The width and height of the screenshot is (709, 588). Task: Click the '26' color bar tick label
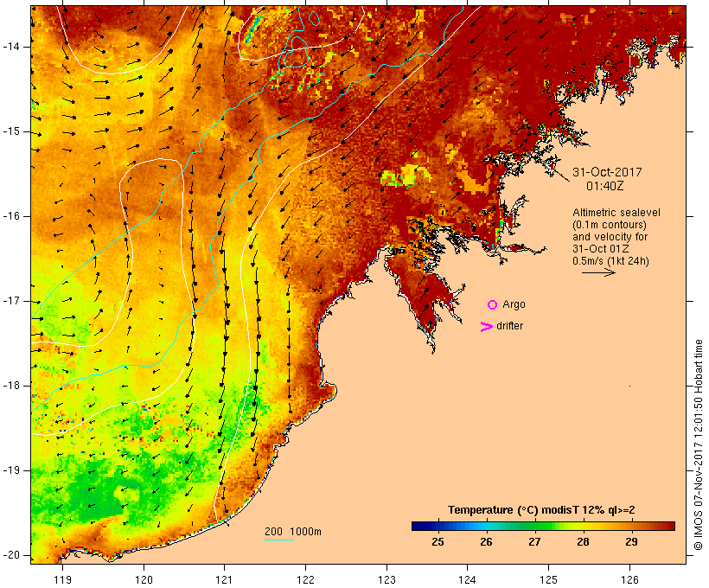(486, 542)
